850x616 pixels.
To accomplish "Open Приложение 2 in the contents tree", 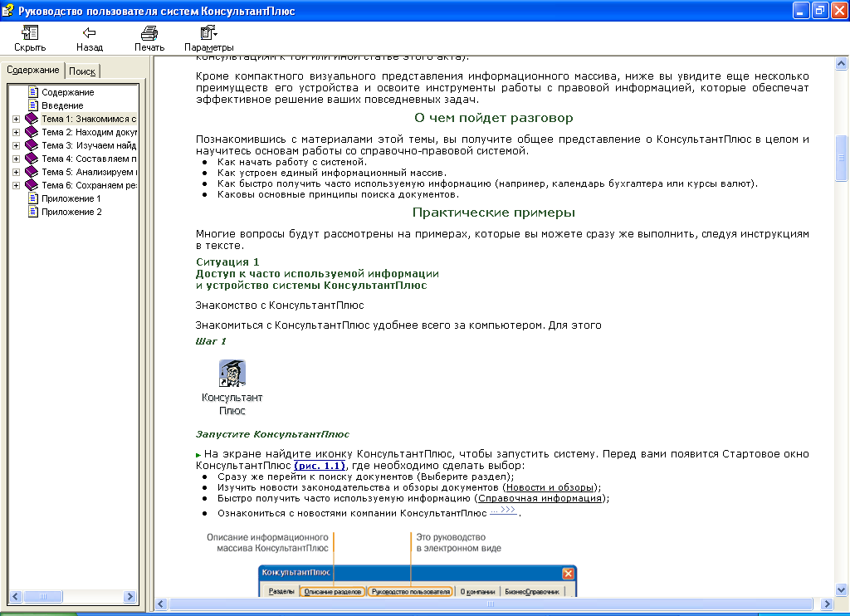I will [x=71, y=212].
